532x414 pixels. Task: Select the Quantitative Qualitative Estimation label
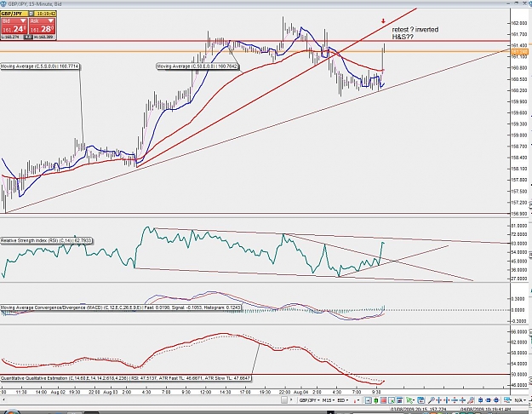(125, 378)
